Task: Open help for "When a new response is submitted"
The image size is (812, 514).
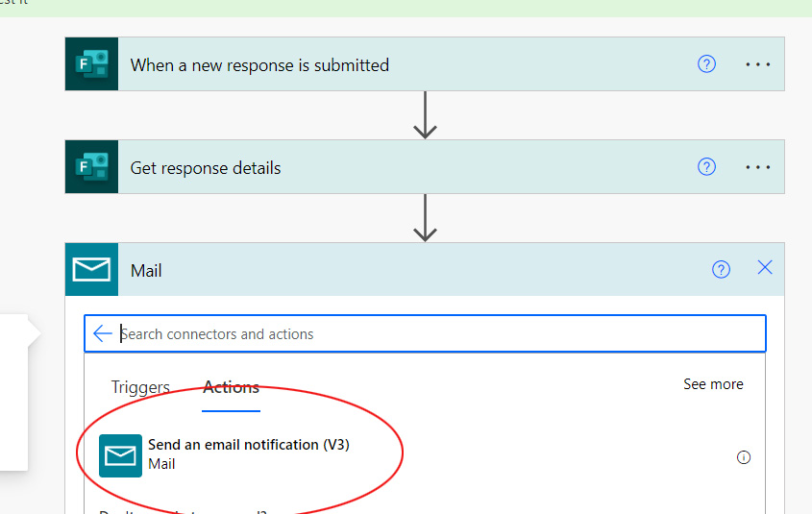Action: pos(706,64)
